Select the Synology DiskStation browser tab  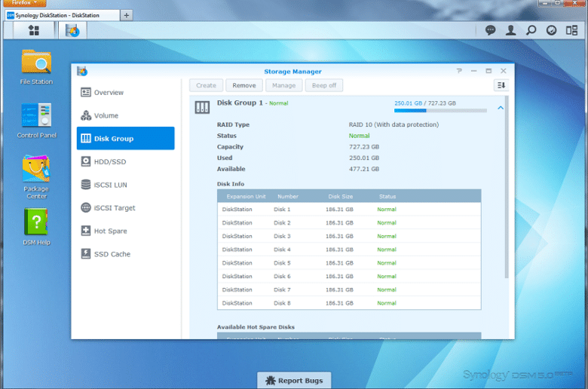pyautogui.click(x=63, y=15)
